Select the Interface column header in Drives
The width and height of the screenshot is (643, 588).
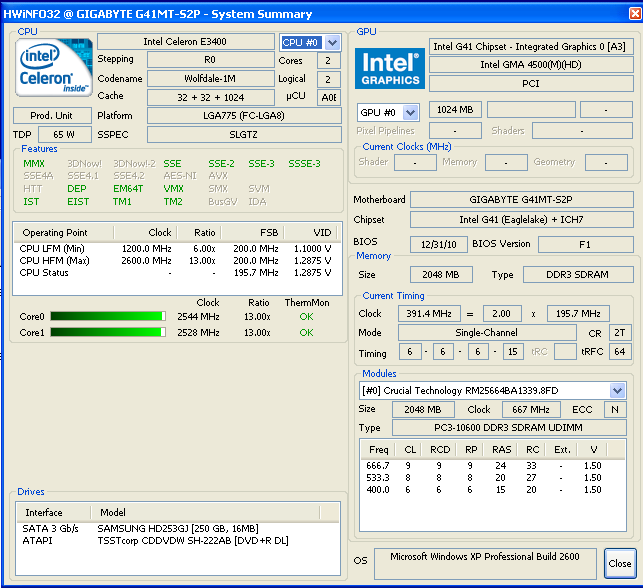[x=53, y=513]
